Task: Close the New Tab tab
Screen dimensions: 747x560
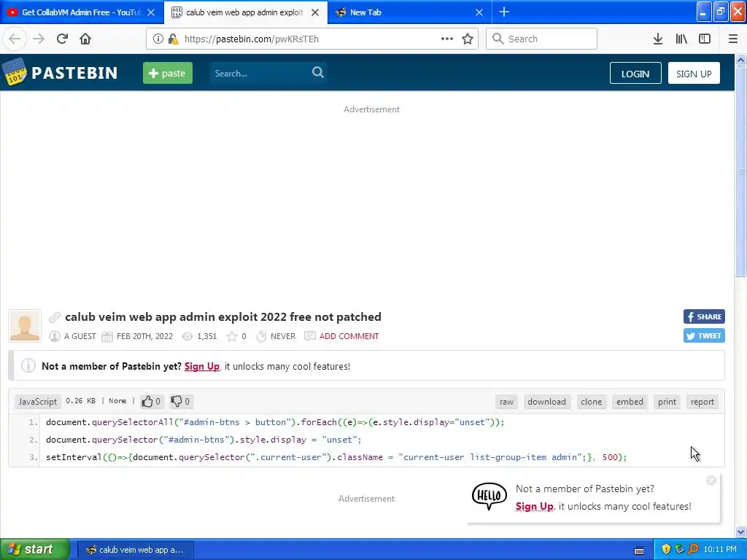Action: 479,12
